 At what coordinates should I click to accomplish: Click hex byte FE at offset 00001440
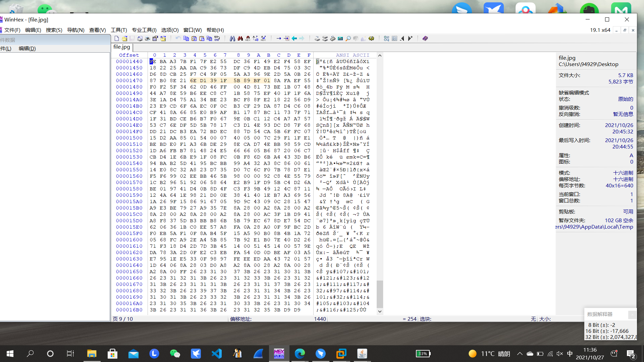153,61
